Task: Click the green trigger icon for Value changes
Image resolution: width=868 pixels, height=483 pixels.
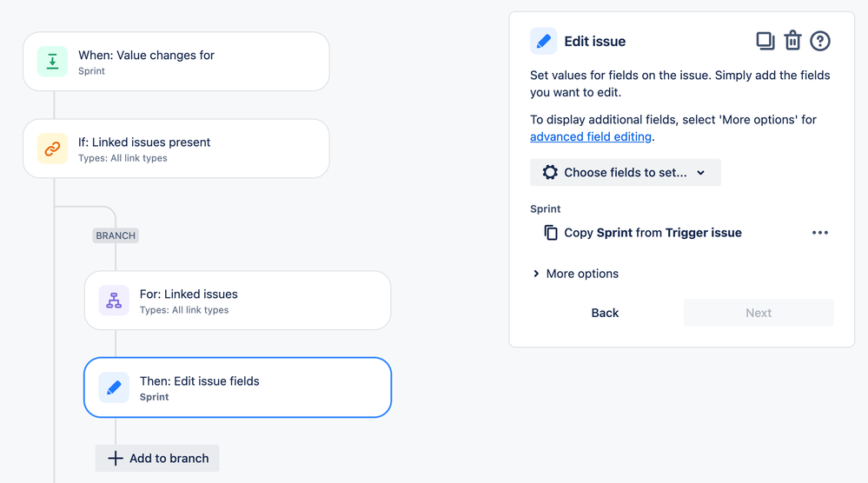Action: [53, 62]
